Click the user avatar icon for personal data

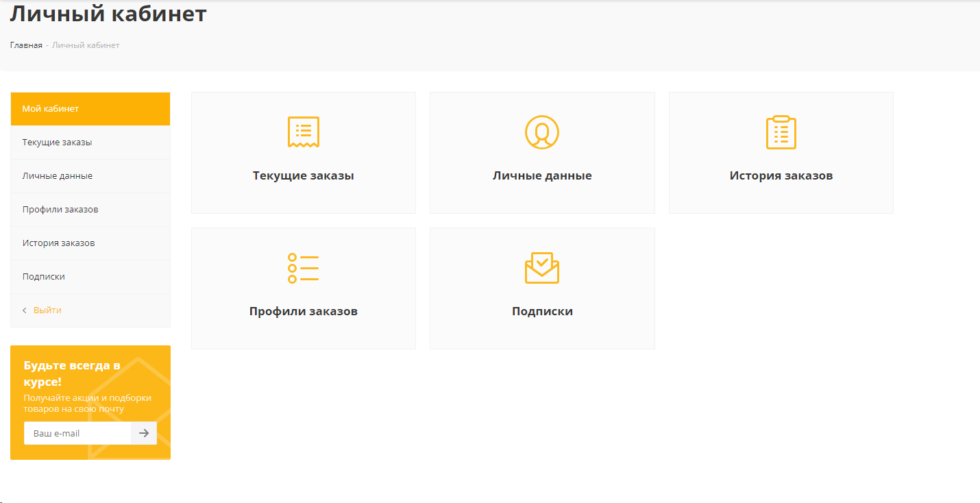(x=541, y=132)
